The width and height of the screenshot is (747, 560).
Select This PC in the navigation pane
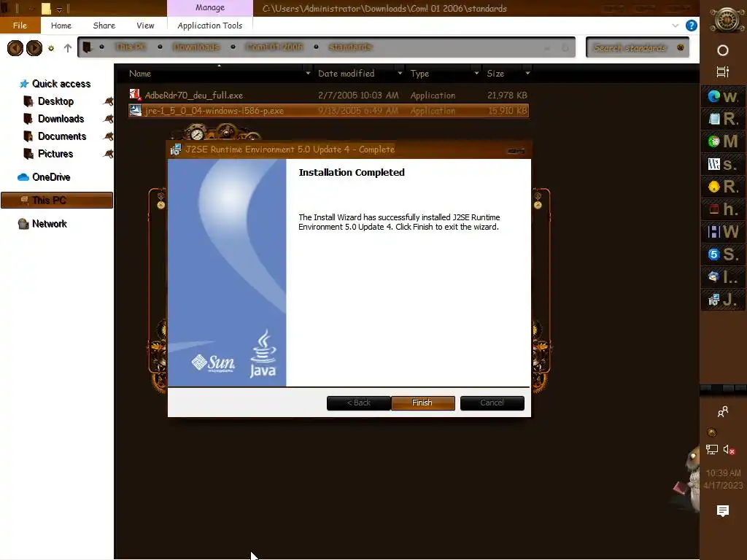coord(57,201)
